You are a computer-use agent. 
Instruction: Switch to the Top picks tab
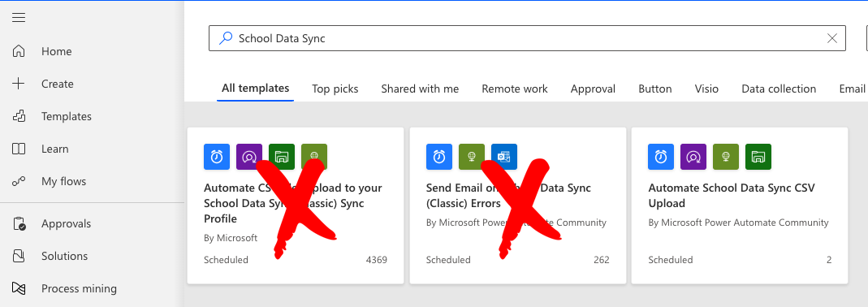coord(335,89)
